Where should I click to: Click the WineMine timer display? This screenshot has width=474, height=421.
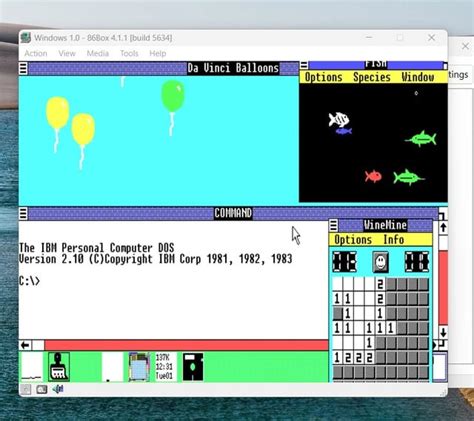point(417,262)
